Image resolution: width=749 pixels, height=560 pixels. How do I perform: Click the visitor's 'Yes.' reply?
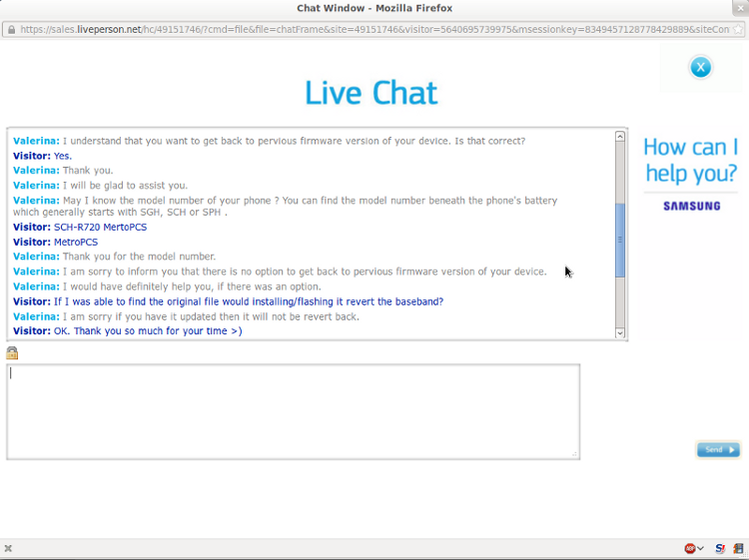[43, 156]
